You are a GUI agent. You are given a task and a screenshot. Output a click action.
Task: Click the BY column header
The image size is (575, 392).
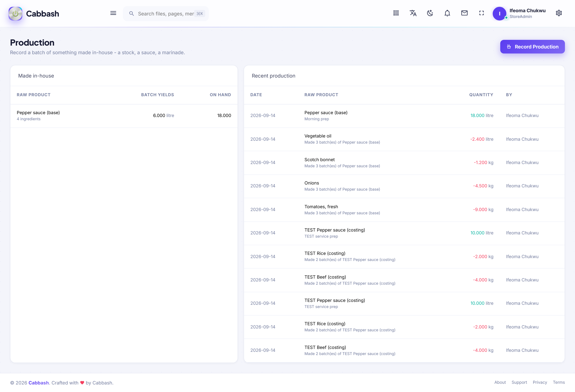[509, 95]
